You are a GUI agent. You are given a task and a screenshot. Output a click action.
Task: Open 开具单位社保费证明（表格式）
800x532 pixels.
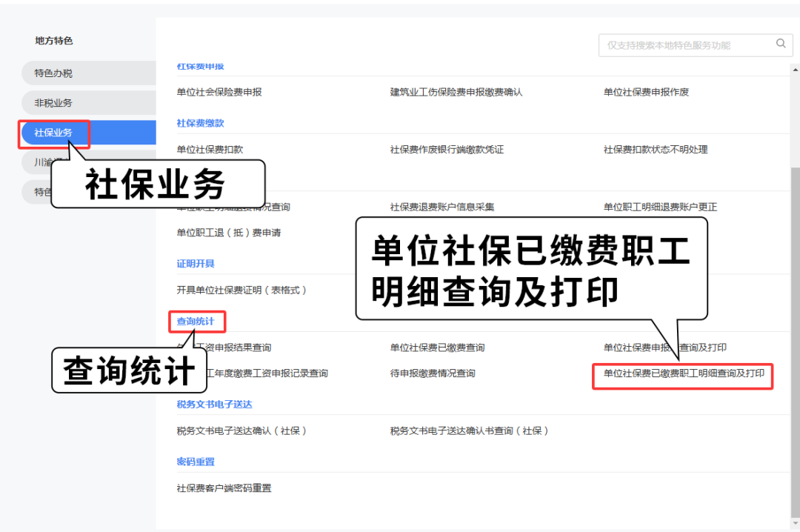tap(241, 290)
